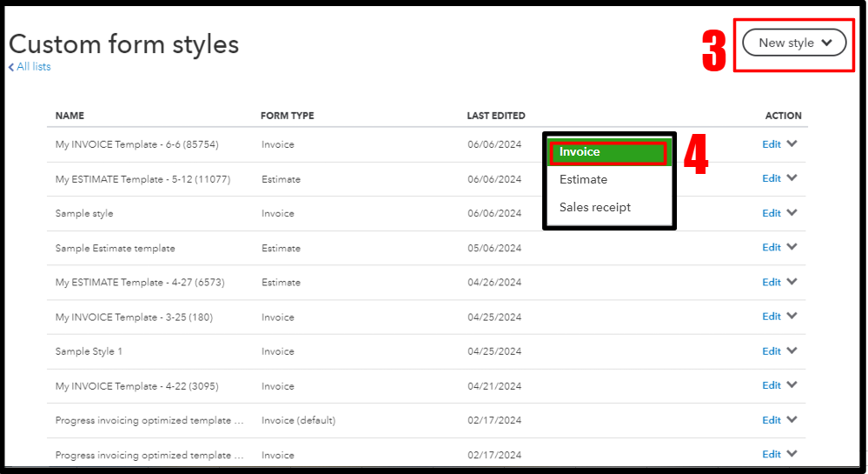Edit My ESTIMATE Template - 5-12 (11077)
This screenshot has width=868, height=474.
point(771,178)
